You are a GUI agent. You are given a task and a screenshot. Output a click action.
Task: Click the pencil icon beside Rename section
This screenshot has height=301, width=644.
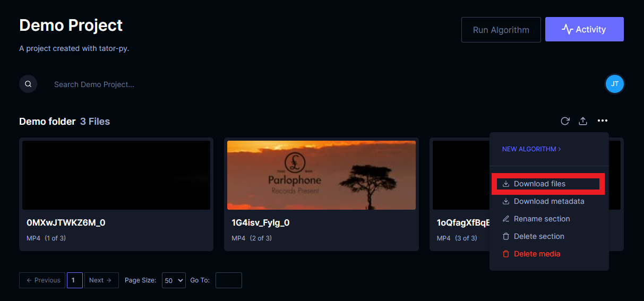(506, 219)
